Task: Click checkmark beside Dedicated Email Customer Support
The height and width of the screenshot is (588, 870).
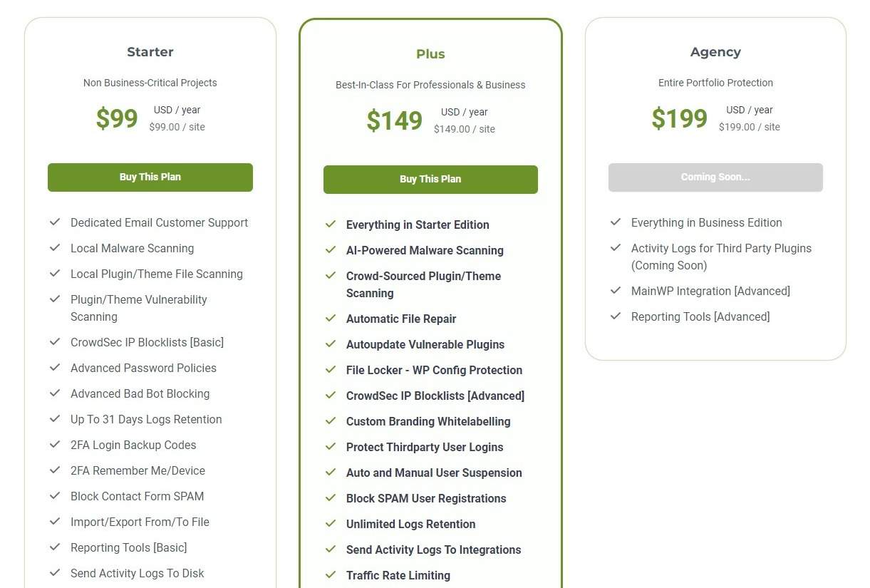Action: (x=54, y=222)
